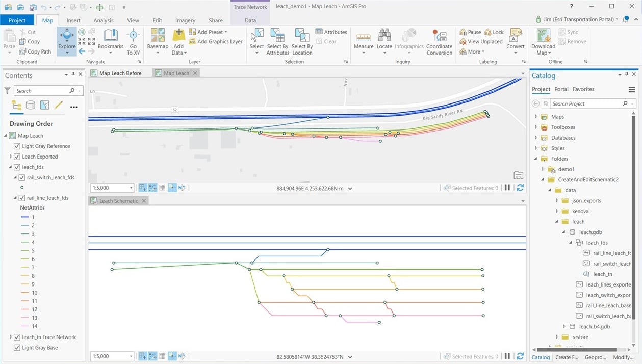Expand the Maps catalog node
This screenshot has height=364, width=642.
pos(536,117)
